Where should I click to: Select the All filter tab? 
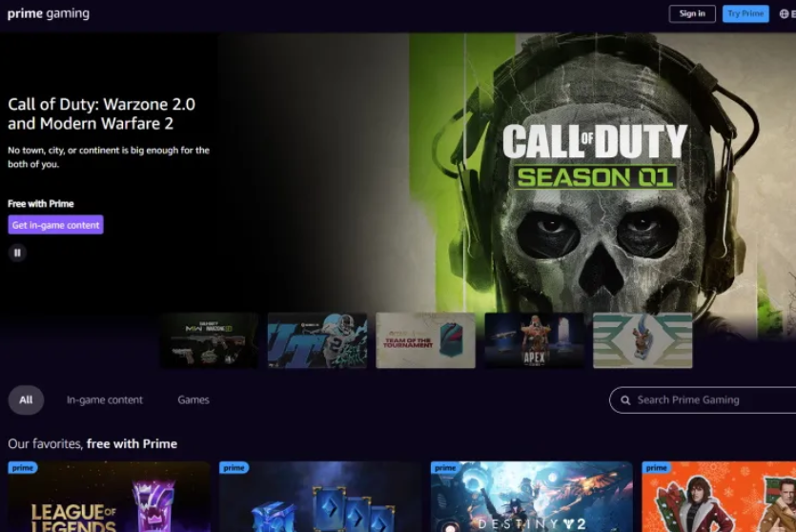point(26,400)
